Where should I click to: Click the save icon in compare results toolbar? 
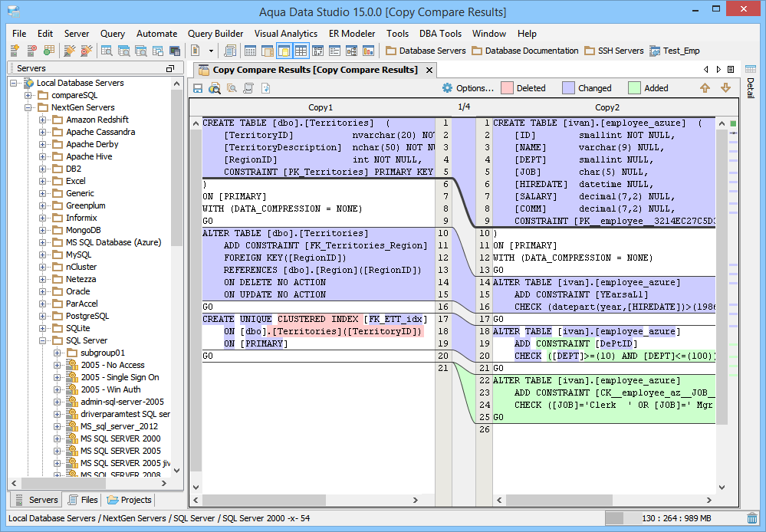pos(198,88)
